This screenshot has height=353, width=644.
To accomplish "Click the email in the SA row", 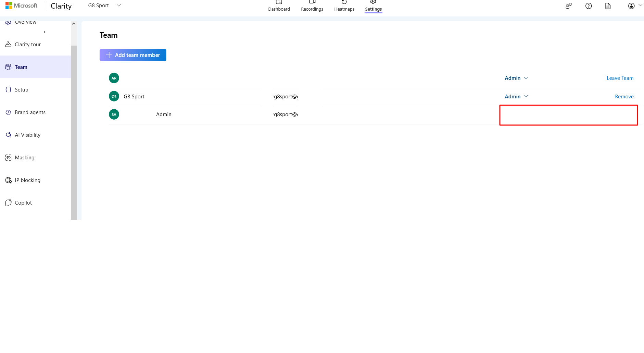I will tap(286, 114).
